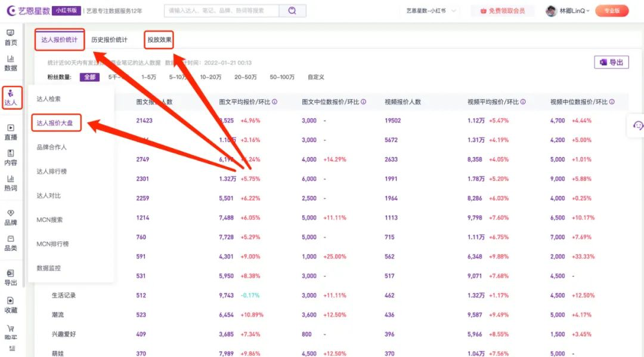644x357 pixels.
Task: Open the 直播 live section icon
Action: pyautogui.click(x=11, y=132)
